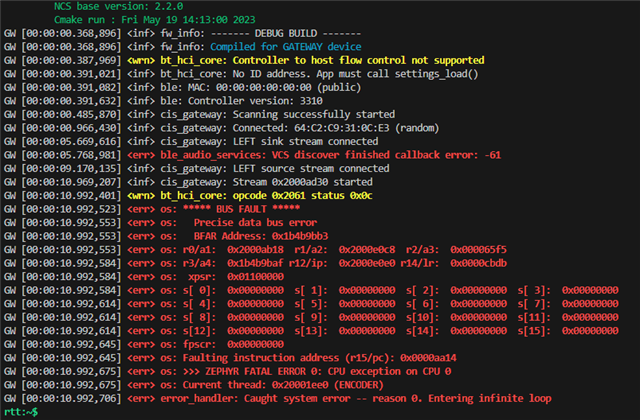Click 'Stream 0x2000ad30 started' entry
Screen dimensions: 640x420
click(x=302, y=182)
